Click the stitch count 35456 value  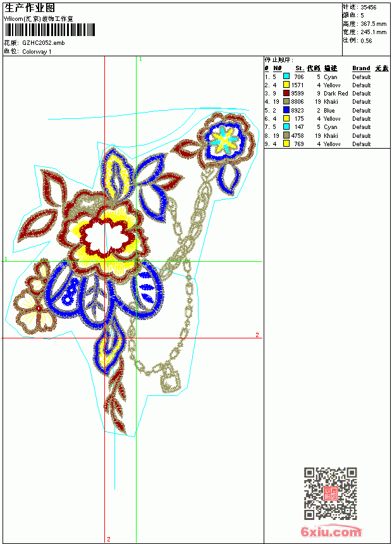click(x=369, y=8)
